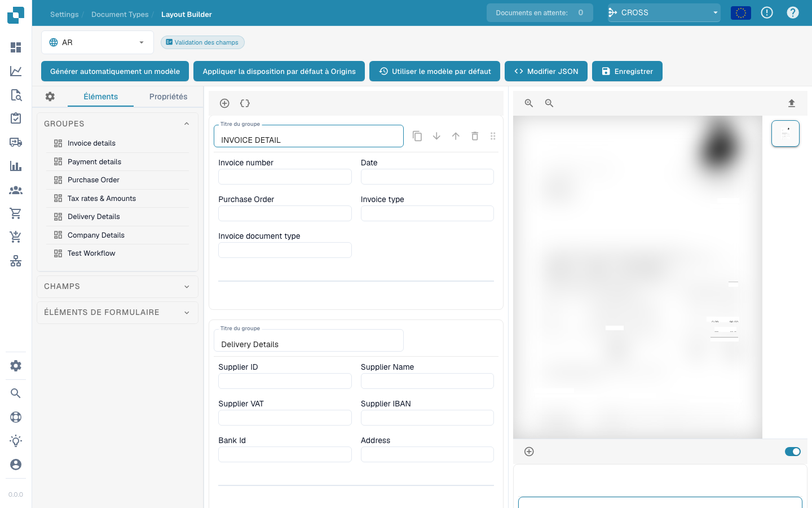The width and height of the screenshot is (812, 508).
Task: Click the Invoice number input field
Action: coord(285,177)
